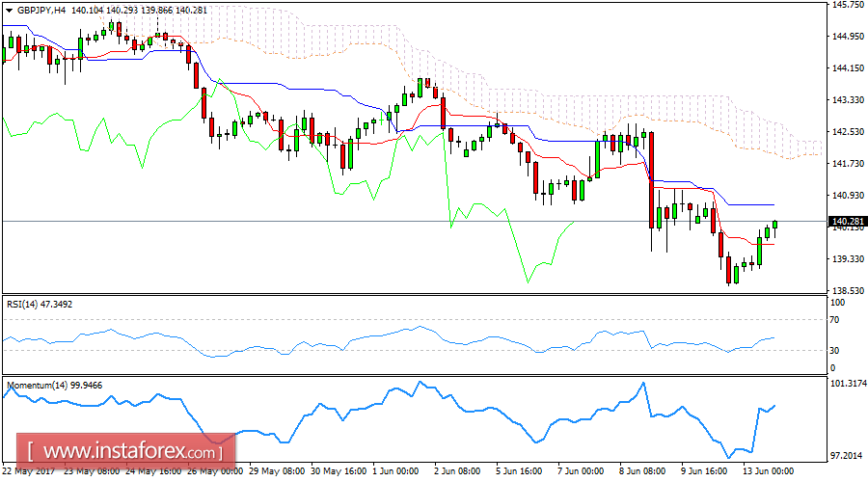Click the 144.950 price scale value
The height and width of the screenshot is (482, 868).
click(x=848, y=36)
